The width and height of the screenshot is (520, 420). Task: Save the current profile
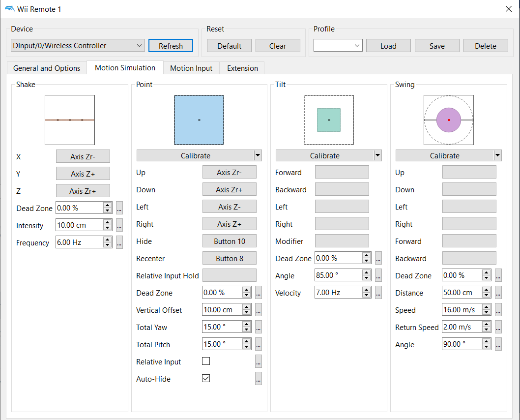click(x=437, y=46)
